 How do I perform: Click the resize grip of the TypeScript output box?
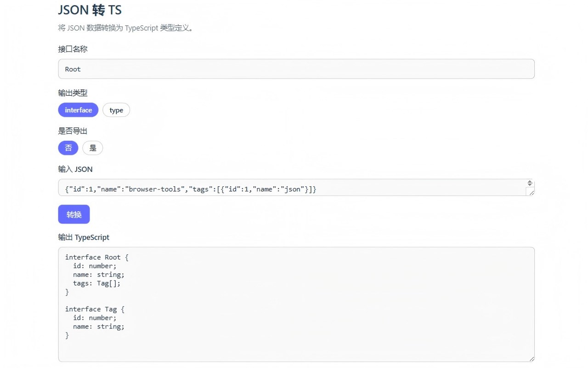pos(532,359)
